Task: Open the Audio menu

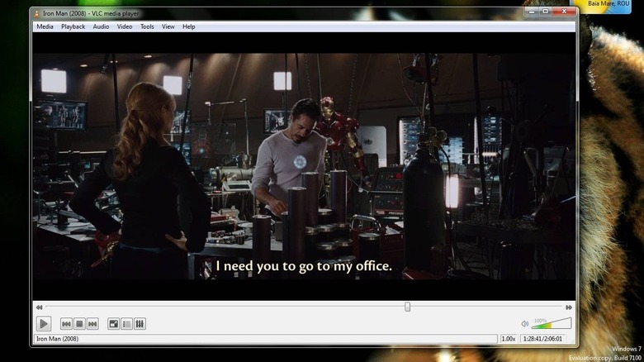Action: tap(101, 26)
